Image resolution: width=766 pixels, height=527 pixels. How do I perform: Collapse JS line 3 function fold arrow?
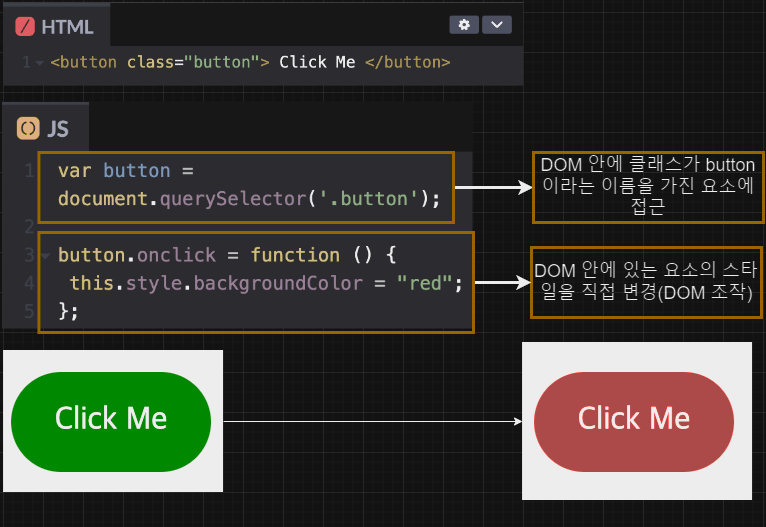coord(45,256)
